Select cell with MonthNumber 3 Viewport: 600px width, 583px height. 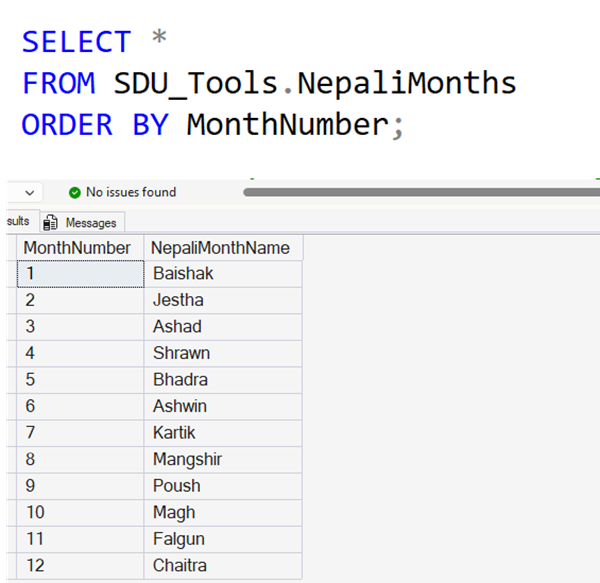(80, 327)
